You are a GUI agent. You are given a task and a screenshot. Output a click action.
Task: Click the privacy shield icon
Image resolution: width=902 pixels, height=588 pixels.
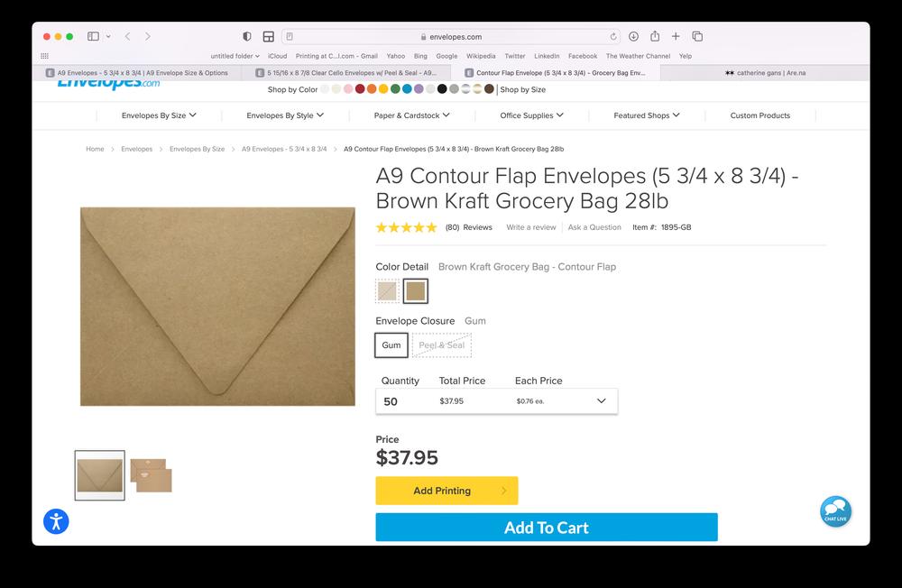coord(247,36)
